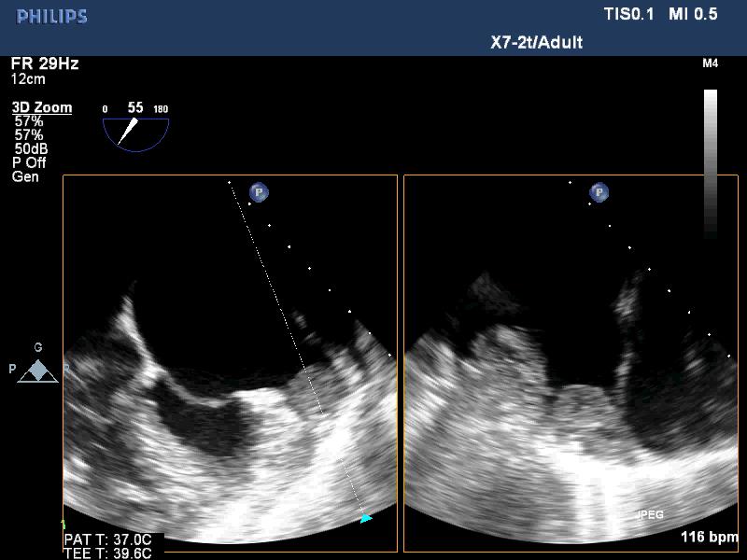Click the TEE T: 39.6C temperature readout

pos(107,553)
